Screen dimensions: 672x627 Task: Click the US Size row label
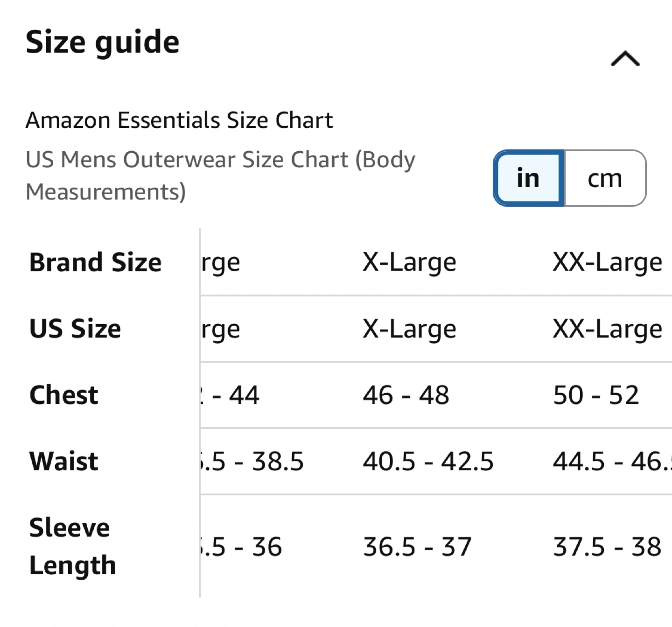[x=75, y=329]
